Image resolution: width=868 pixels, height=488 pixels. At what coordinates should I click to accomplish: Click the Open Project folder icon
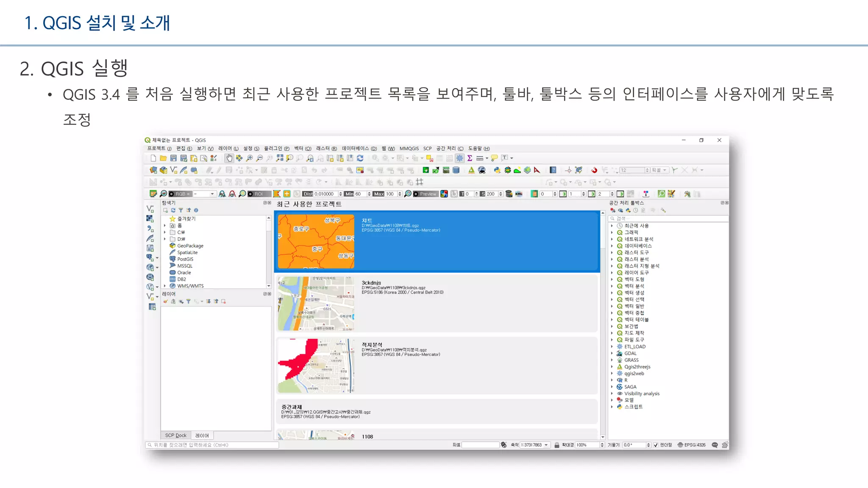(x=163, y=158)
